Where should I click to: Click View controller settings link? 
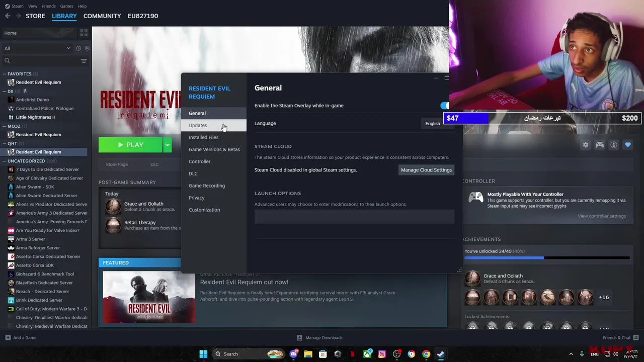(602, 216)
